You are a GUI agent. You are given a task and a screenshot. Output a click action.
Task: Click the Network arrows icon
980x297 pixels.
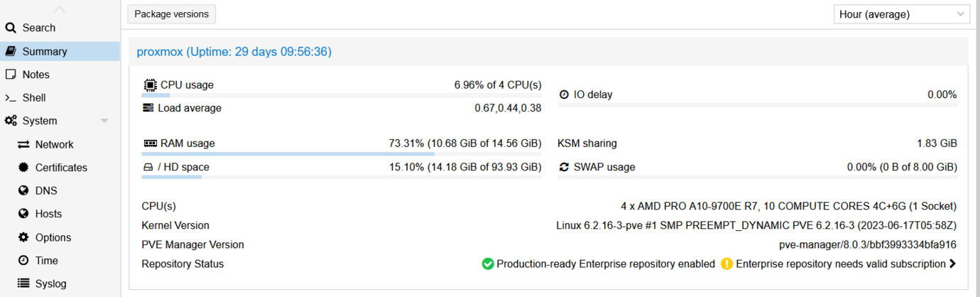coord(23,144)
